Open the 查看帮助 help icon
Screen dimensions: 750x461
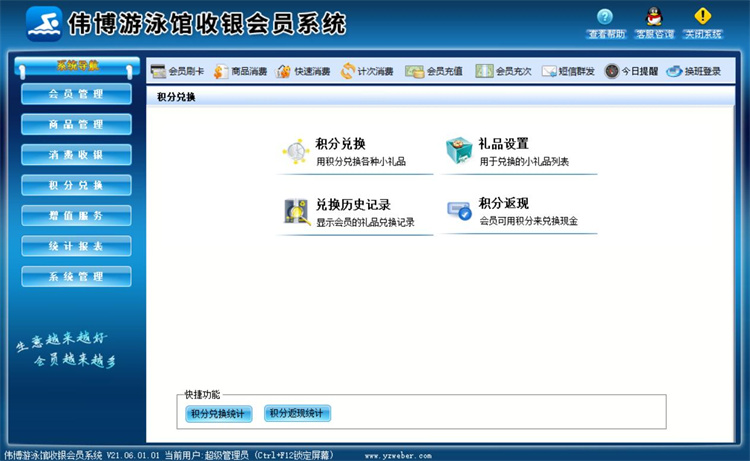[605, 17]
